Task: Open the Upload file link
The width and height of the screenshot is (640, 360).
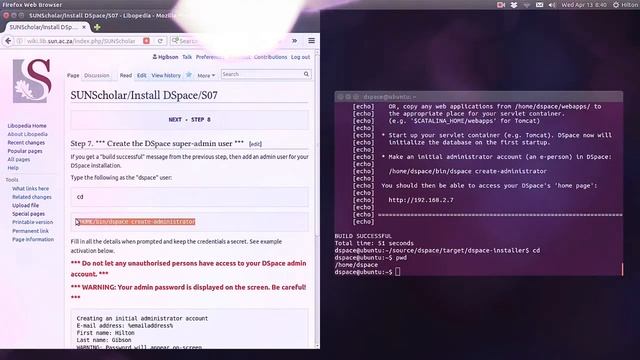Action: 25,205
